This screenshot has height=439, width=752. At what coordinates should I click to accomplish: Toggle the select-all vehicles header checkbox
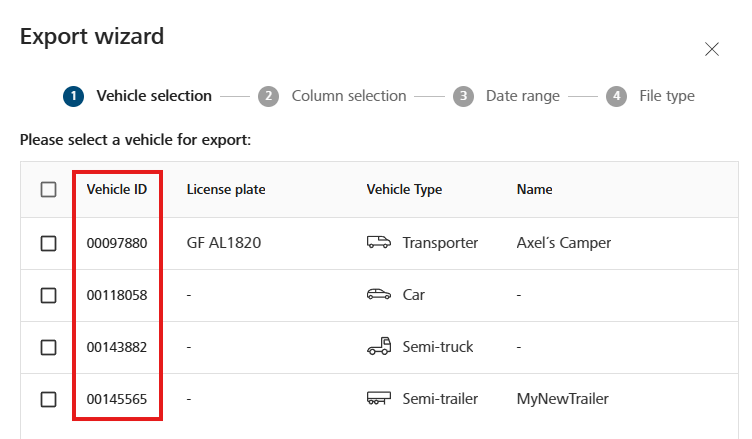[48, 190]
